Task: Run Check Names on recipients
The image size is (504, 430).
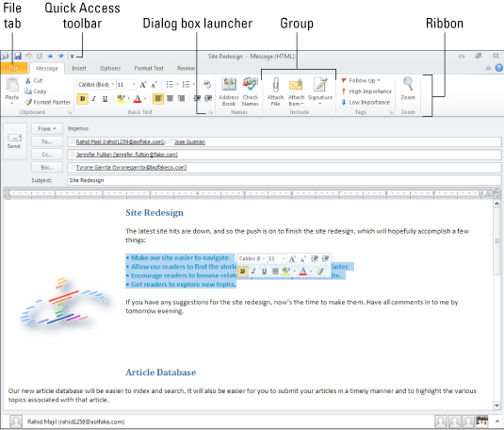Action: pos(250,91)
